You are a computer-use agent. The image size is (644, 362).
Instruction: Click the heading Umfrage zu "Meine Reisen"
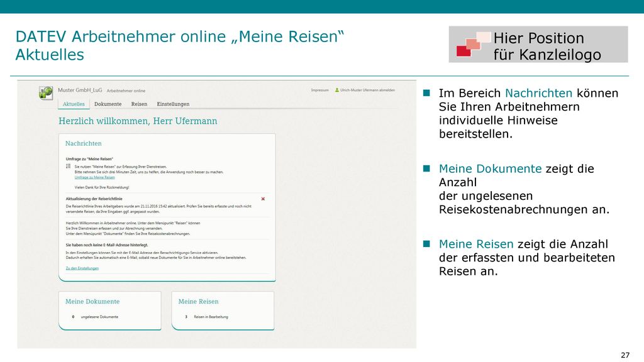tap(89, 159)
